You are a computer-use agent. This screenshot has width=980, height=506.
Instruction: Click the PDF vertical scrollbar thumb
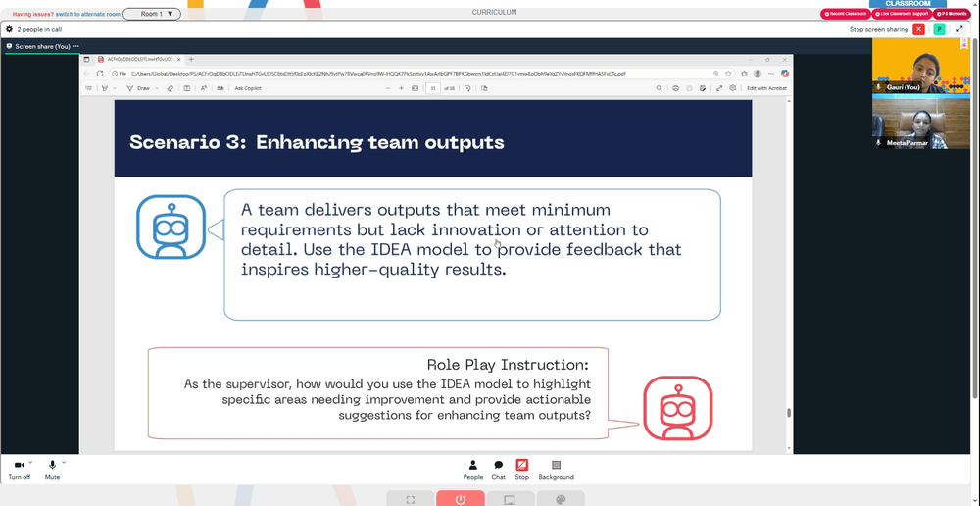[x=789, y=412]
